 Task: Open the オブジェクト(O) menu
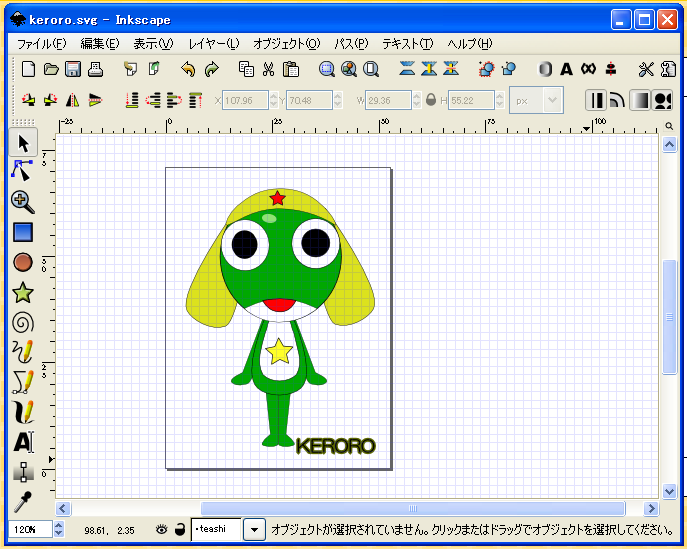[287, 44]
